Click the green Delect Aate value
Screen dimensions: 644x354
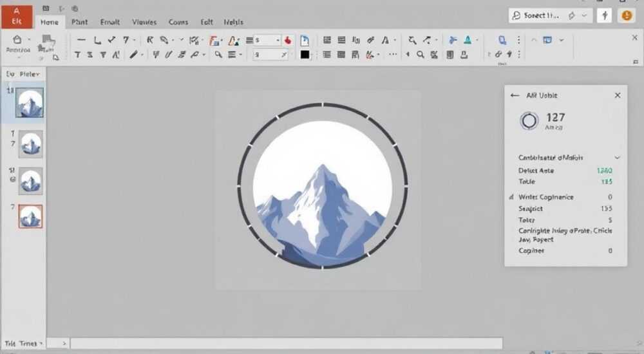605,171
